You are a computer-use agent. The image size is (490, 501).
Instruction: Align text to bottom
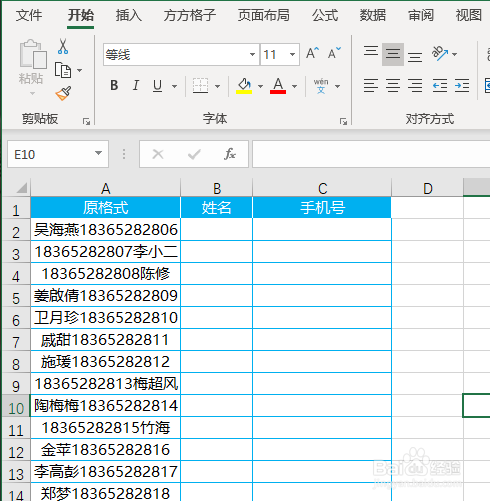point(415,56)
